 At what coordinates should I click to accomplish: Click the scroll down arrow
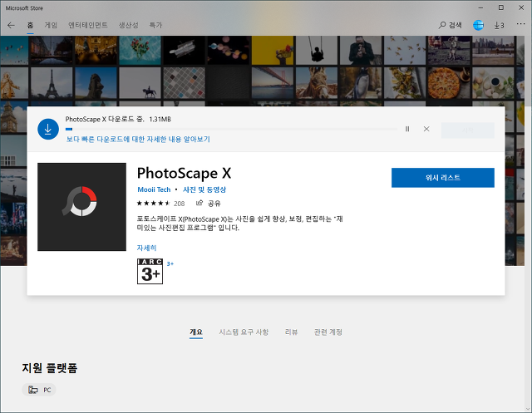[529, 409]
